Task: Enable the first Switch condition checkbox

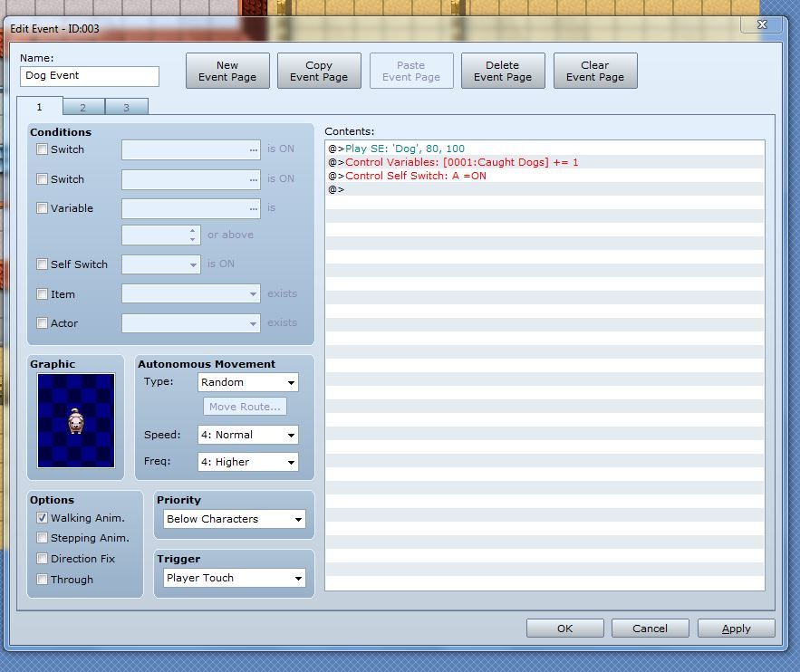Action: click(42, 149)
